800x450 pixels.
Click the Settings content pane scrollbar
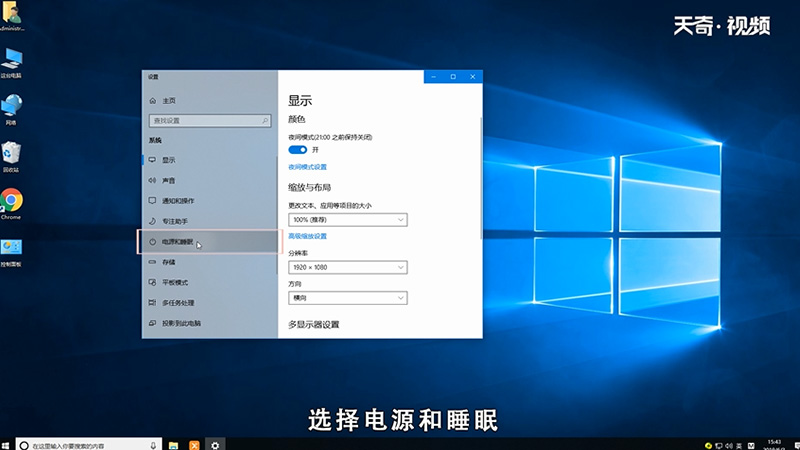pyautogui.click(x=481, y=179)
